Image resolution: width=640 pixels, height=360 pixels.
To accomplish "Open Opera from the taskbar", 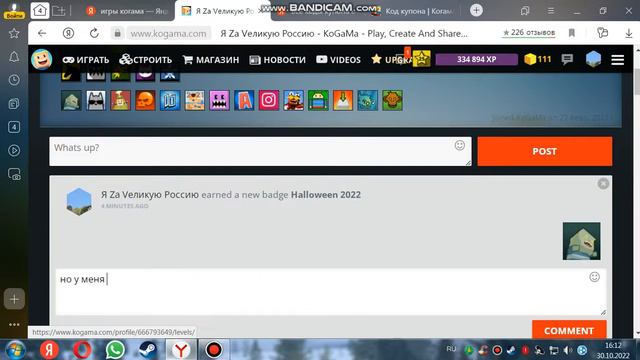I will [82, 350].
